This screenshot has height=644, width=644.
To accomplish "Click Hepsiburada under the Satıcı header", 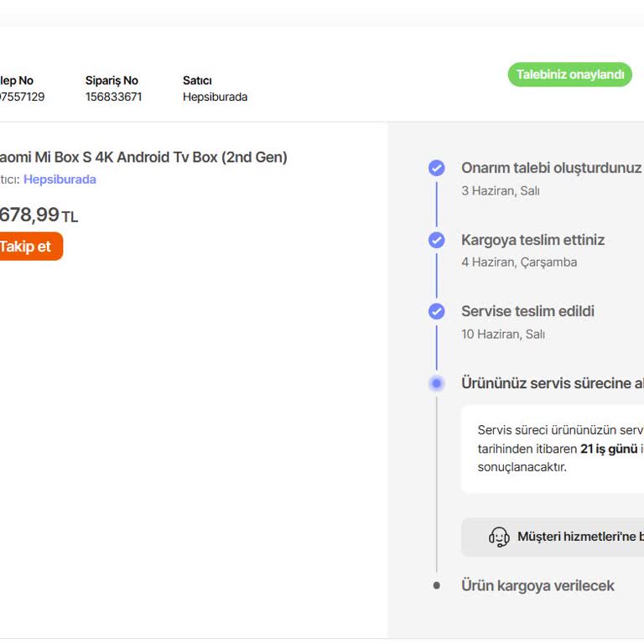I will [215, 96].
